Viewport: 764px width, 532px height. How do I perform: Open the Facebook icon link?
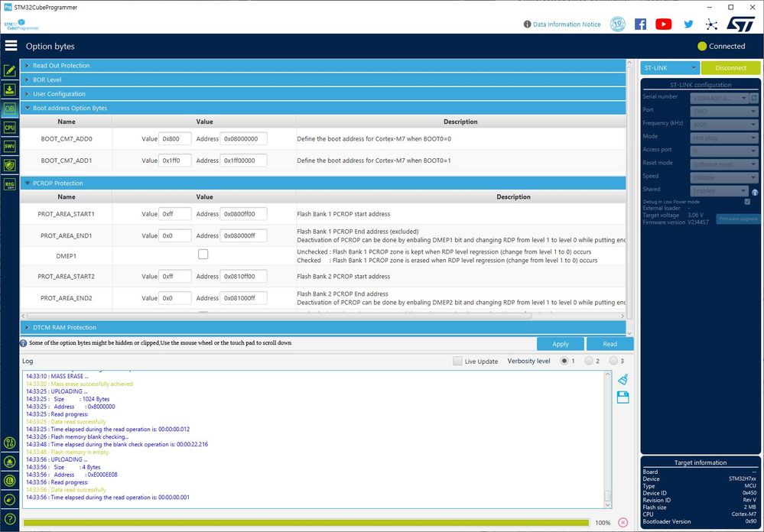(640, 24)
